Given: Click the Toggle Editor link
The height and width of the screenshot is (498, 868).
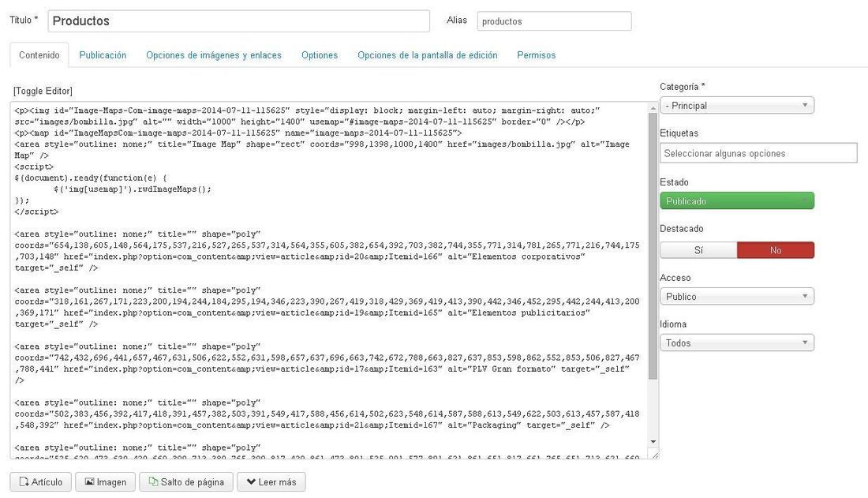Looking at the screenshot, I should pos(43,91).
